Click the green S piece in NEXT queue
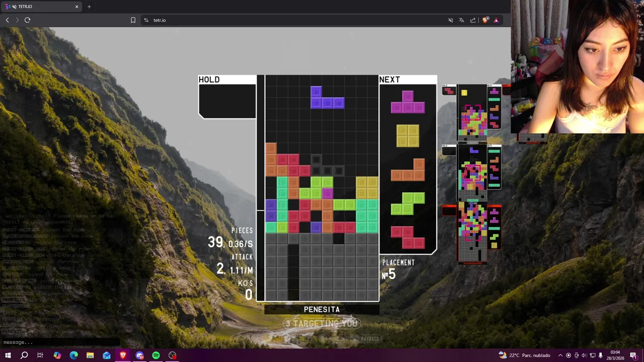This screenshot has height=362, width=644. (408, 203)
